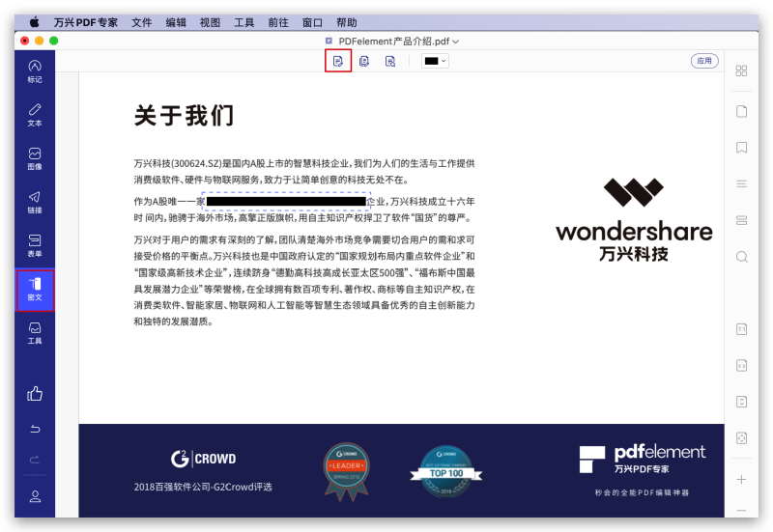This screenshot has width=773, height=532.
Task: Open the Apple menu
Action: click(34, 22)
